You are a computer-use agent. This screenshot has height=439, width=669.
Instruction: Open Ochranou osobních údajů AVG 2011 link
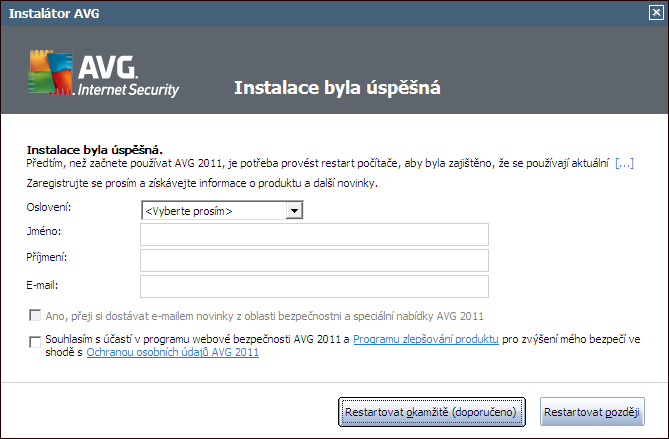pos(172,352)
